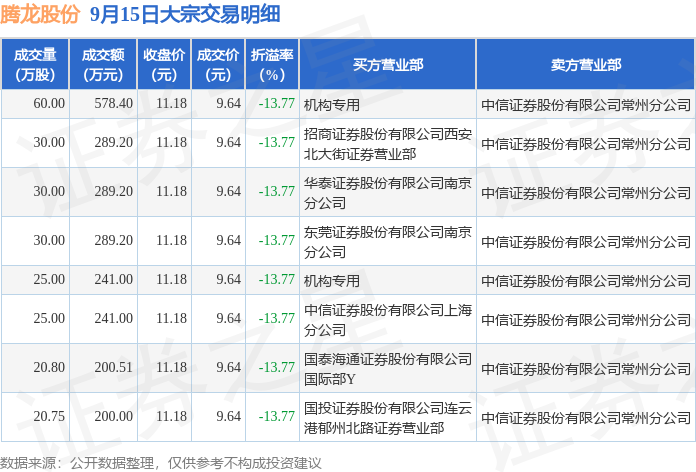696x472 pixels.
Task: Click 国泰海通证券股份有限公司国际部Y buyer cell
Action: pos(388,369)
